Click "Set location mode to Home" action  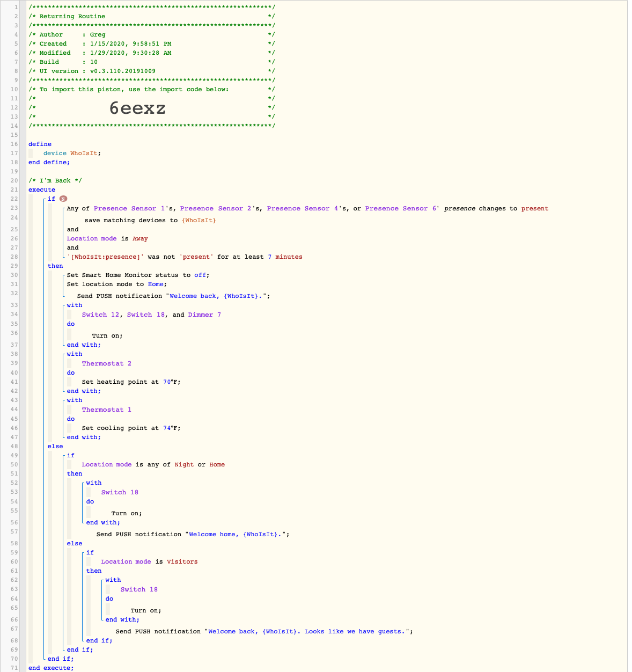click(x=117, y=284)
